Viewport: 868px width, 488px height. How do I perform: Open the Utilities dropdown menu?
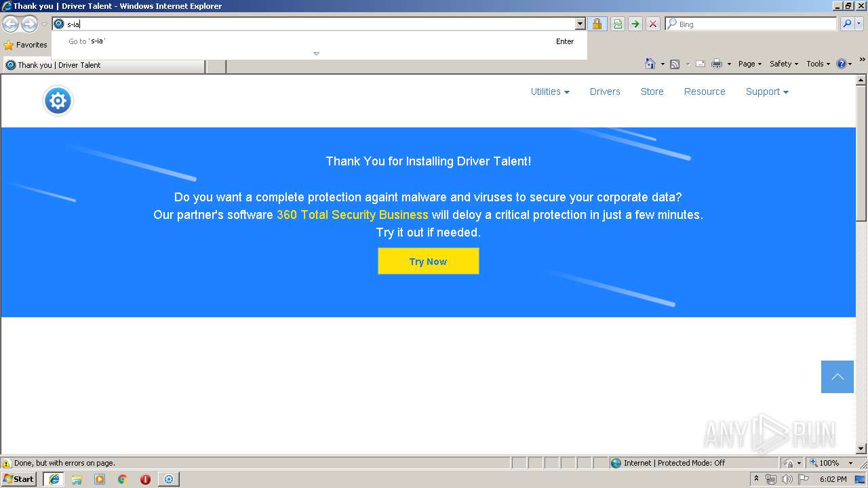tap(550, 91)
